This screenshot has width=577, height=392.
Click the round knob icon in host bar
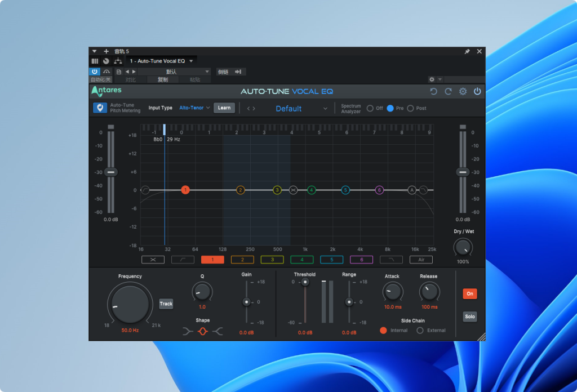pyautogui.click(x=106, y=61)
